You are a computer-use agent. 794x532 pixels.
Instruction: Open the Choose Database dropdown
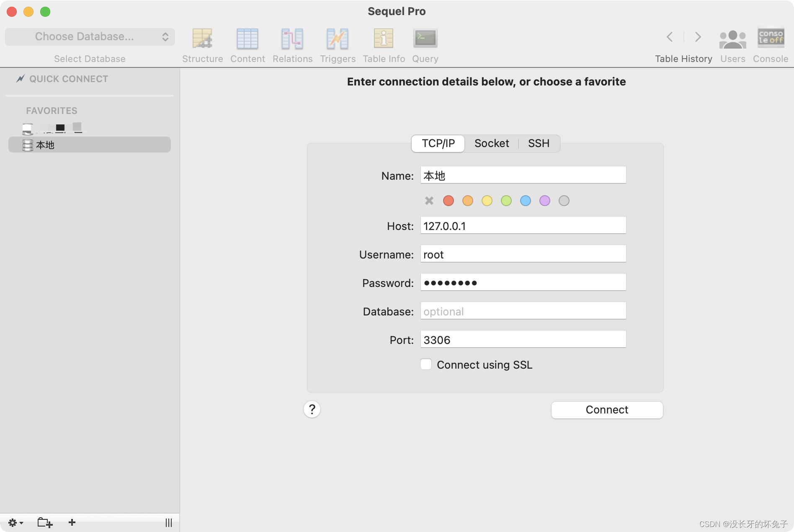(90, 37)
